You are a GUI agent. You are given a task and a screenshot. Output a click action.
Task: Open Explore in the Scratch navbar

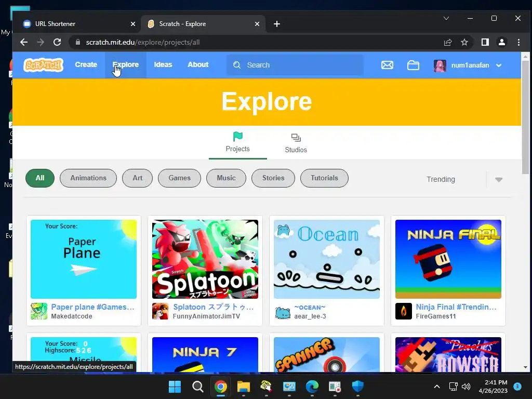[x=126, y=64]
